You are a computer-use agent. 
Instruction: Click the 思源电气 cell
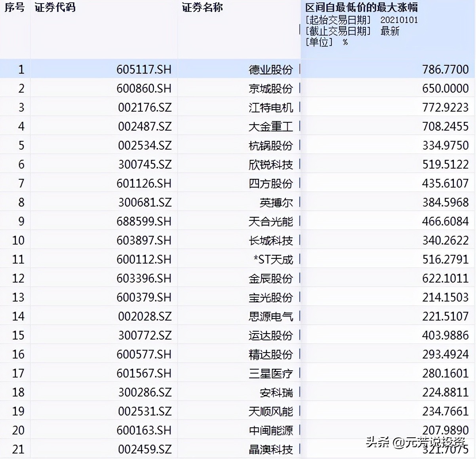[x=271, y=317]
